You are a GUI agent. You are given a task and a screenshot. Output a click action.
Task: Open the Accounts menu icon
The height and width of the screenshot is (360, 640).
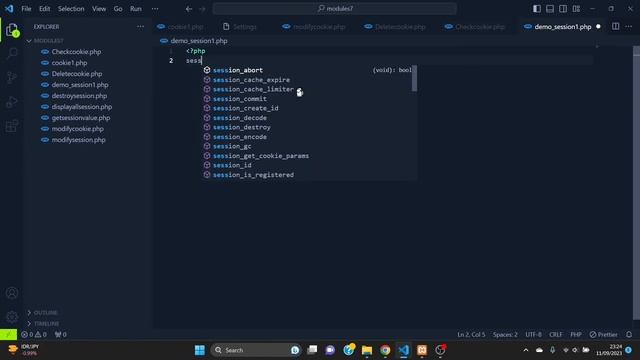[12, 293]
